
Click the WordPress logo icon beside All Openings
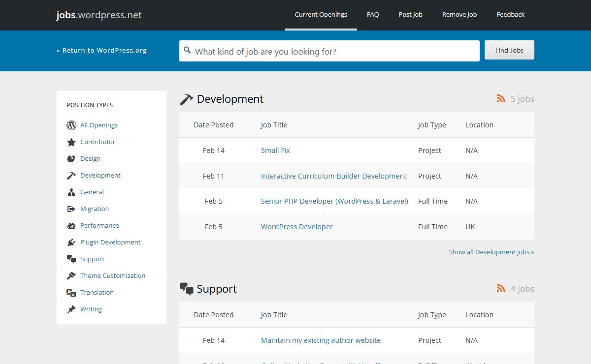coord(71,125)
